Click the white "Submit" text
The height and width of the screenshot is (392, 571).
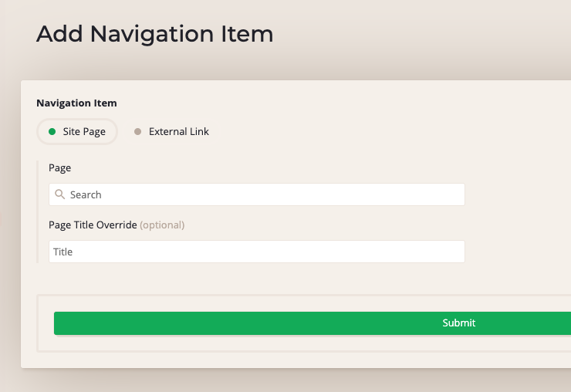458,323
